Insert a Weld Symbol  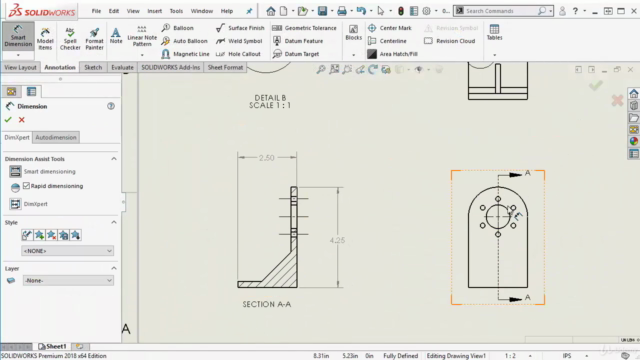[239, 41]
